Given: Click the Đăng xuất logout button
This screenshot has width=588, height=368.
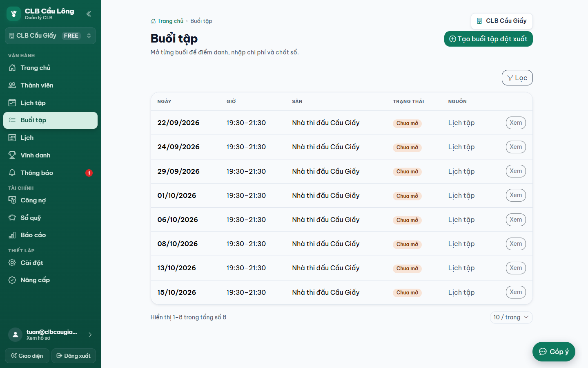Looking at the screenshot, I should pos(73,356).
